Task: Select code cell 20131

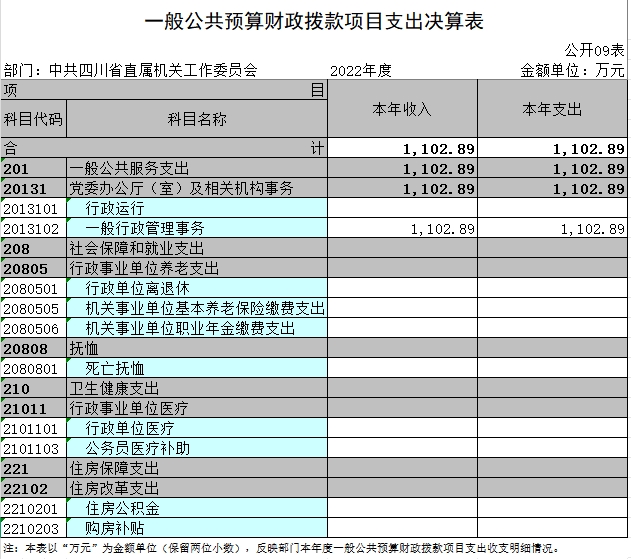Action: click(x=33, y=188)
